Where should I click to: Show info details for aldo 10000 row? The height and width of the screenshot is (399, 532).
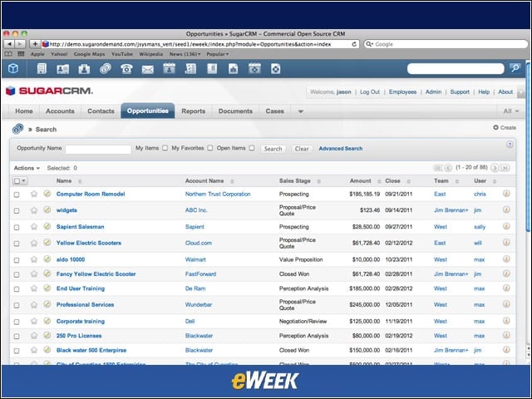click(x=506, y=259)
